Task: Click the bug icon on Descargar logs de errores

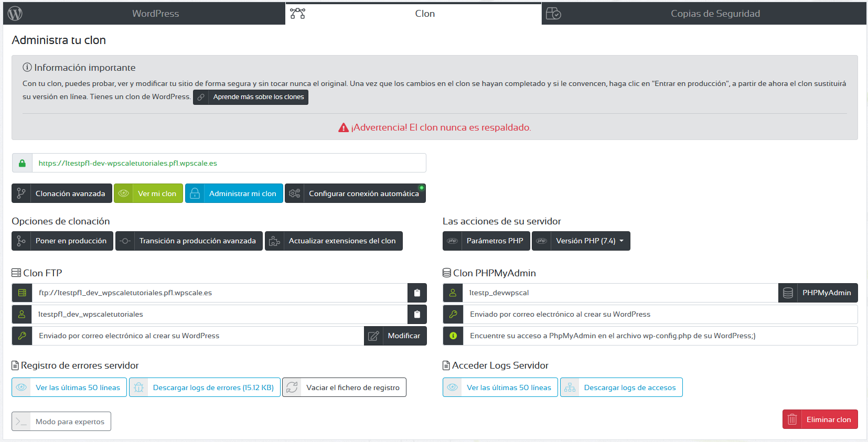Action: click(138, 387)
